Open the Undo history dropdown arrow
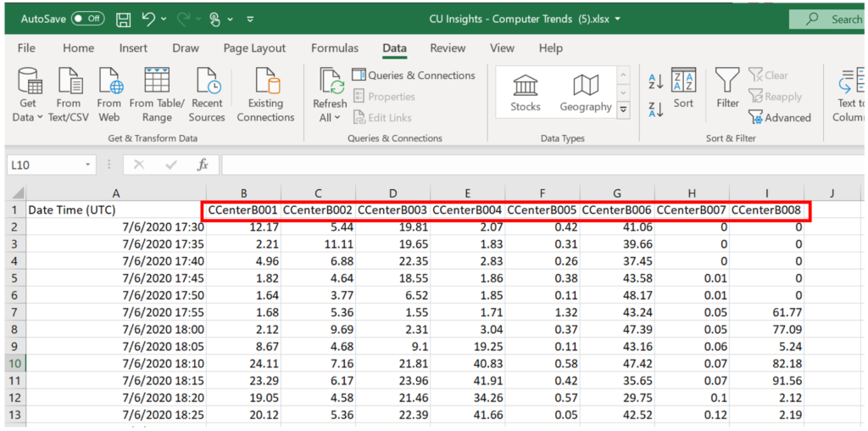The height and width of the screenshot is (431, 868). [x=164, y=20]
